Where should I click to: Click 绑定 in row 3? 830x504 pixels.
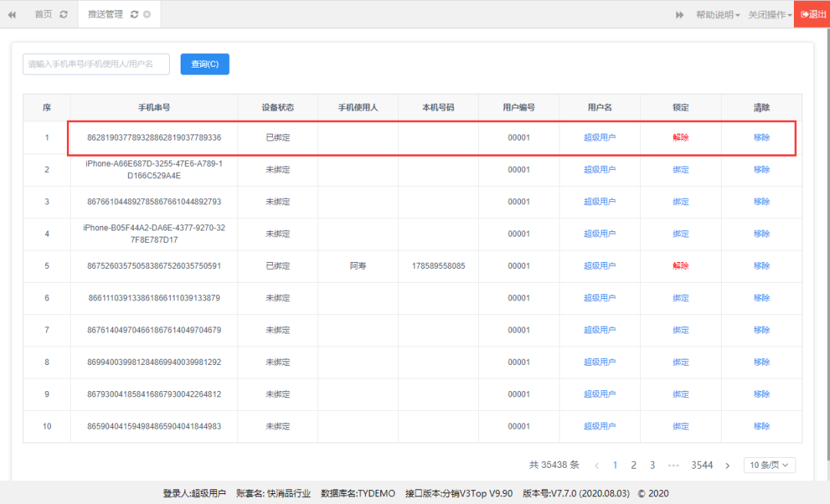pos(681,202)
